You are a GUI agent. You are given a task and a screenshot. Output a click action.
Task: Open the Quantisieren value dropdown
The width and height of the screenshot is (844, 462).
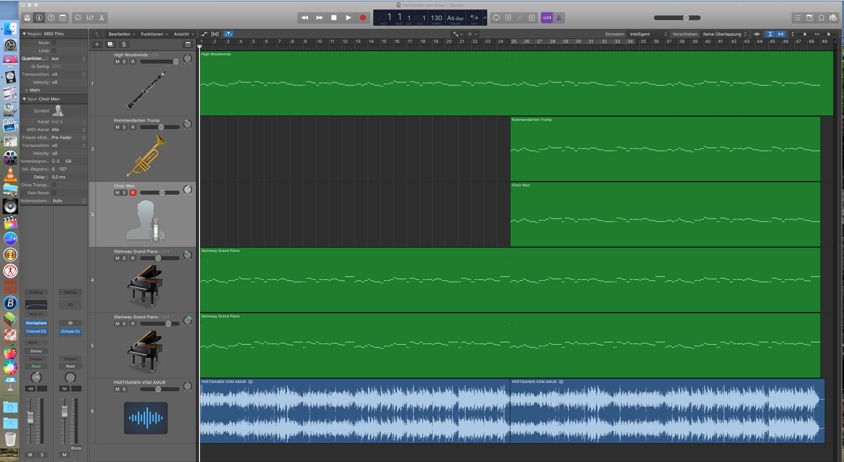[x=68, y=58]
